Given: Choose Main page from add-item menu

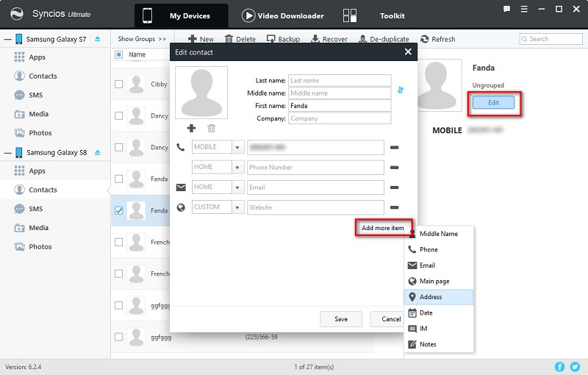Looking at the screenshot, I should pyautogui.click(x=439, y=281).
